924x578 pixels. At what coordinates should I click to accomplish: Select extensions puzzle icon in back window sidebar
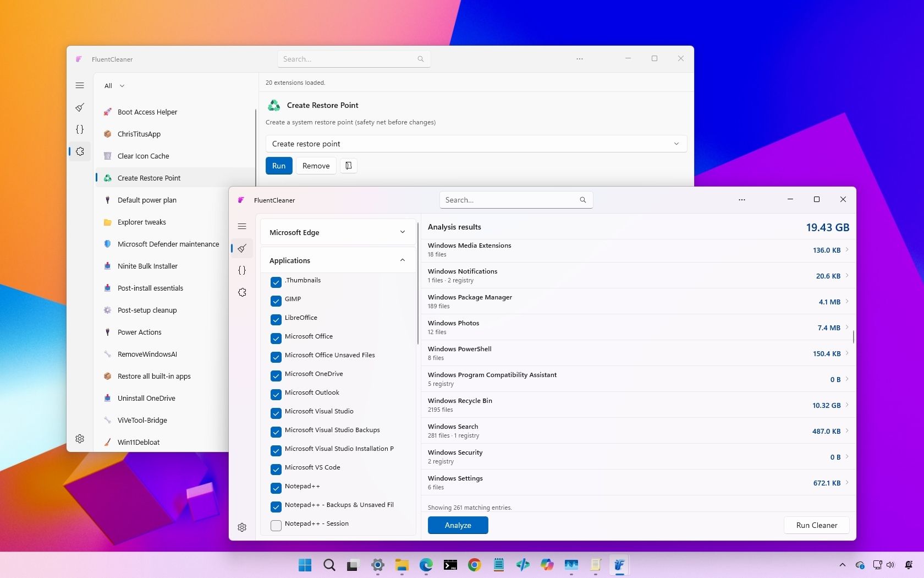pyautogui.click(x=80, y=151)
